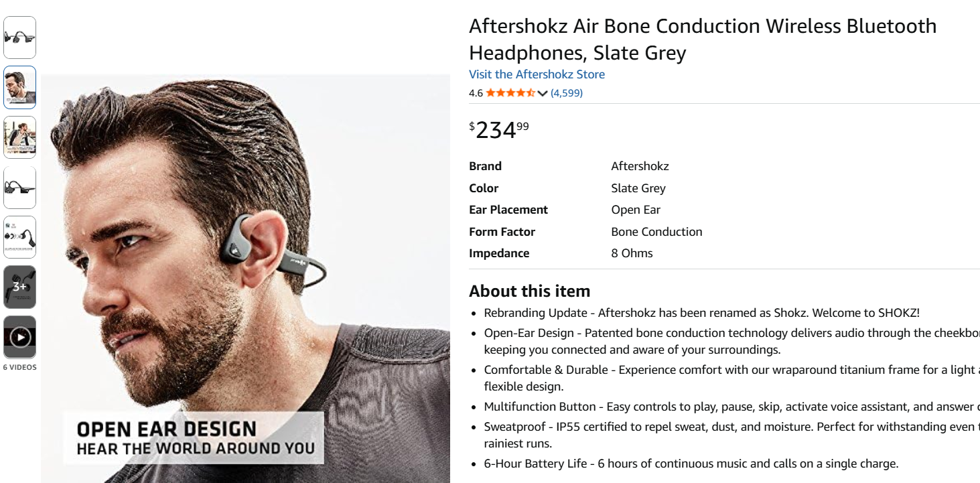The height and width of the screenshot is (483, 980).
Task: Show the thumbnail of man outdoors
Action: click(20, 137)
